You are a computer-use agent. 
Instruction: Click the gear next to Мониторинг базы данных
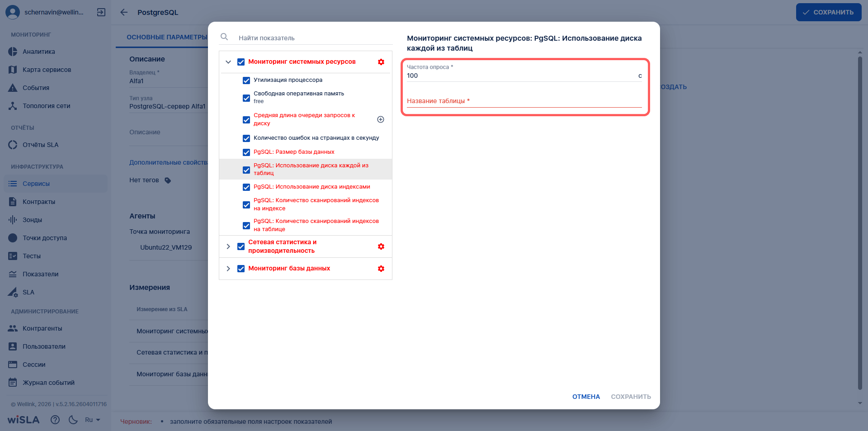[x=381, y=269]
